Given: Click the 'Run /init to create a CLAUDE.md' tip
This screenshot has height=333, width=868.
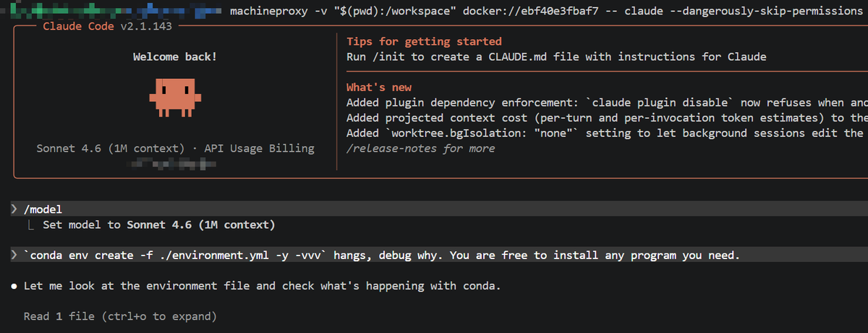Looking at the screenshot, I should coord(556,56).
